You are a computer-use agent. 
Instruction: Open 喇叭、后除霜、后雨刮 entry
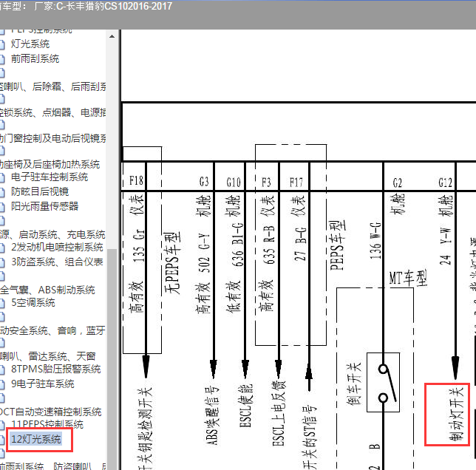(52, 86)
